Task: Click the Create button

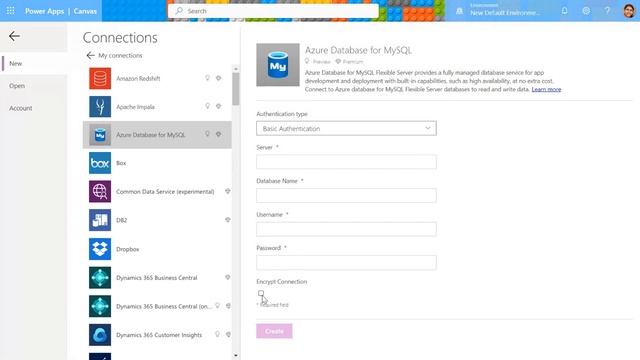Action: coord(274,331)
